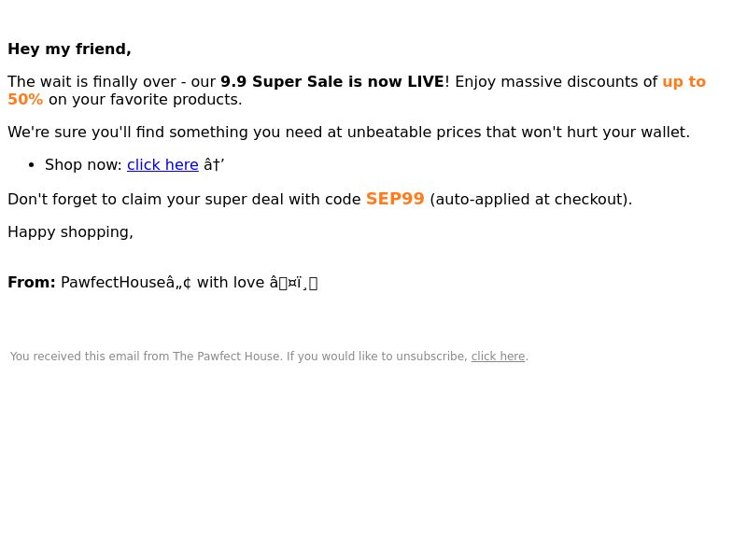This screenshot has height=560, width=747.
Task: Click "on your favorite products." text
Action: (146, 100)
